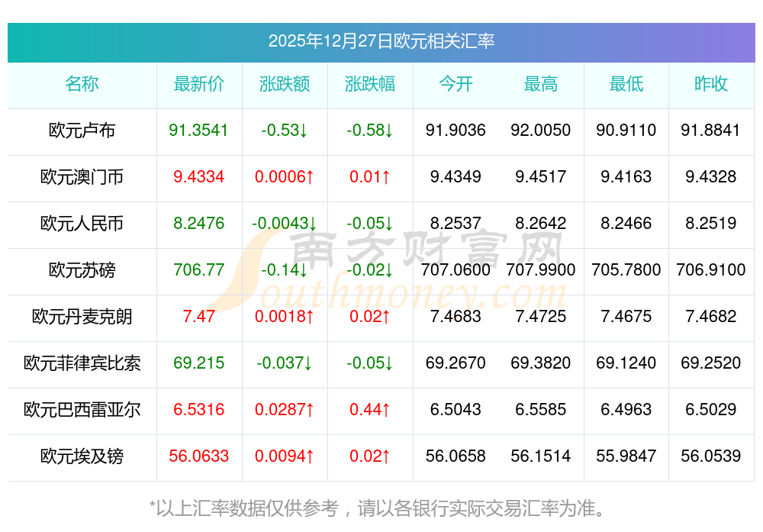The width and height of the screenshot is (763, 532).
Task: Click high value 92.0050
Action: point(541,130)
